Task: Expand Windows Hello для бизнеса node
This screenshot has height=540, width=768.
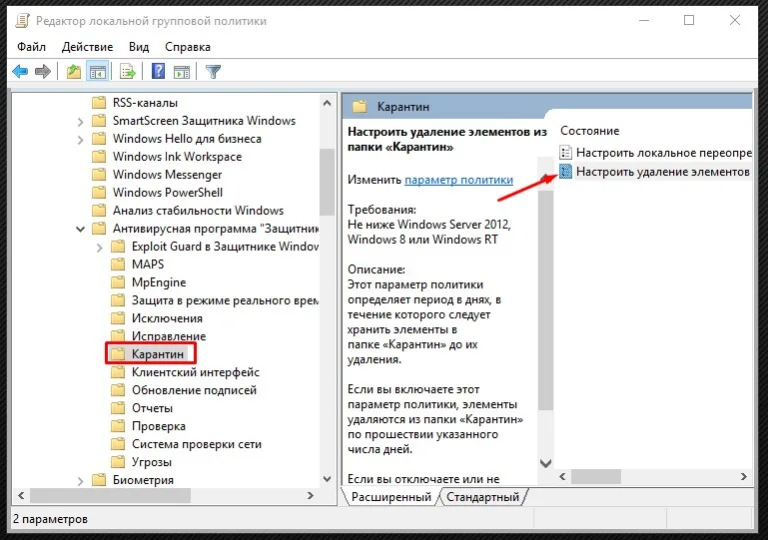Action: point(80,140)
